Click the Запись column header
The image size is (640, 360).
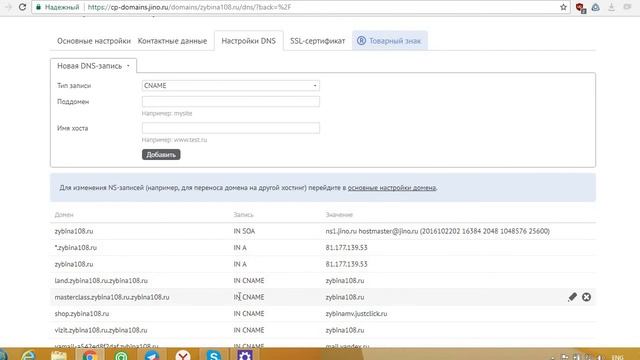(x=243, y=215)
